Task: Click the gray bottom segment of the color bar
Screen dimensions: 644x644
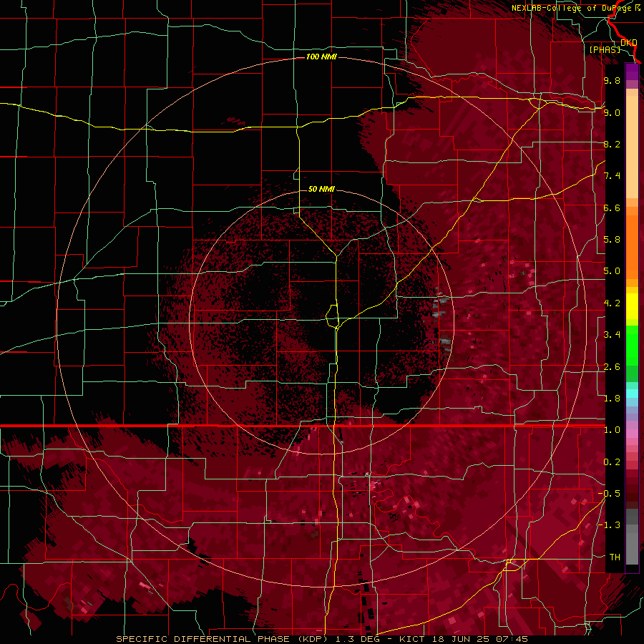Action: (632, 548)
